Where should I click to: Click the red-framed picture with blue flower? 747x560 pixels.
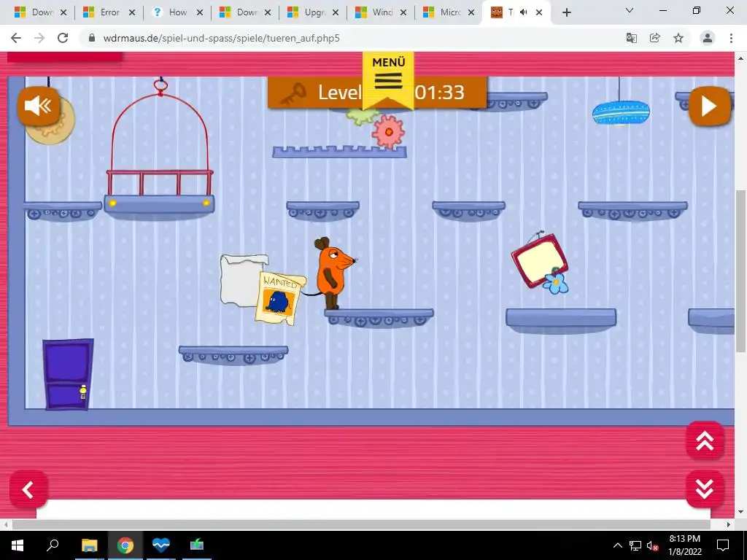click(541, 262)
